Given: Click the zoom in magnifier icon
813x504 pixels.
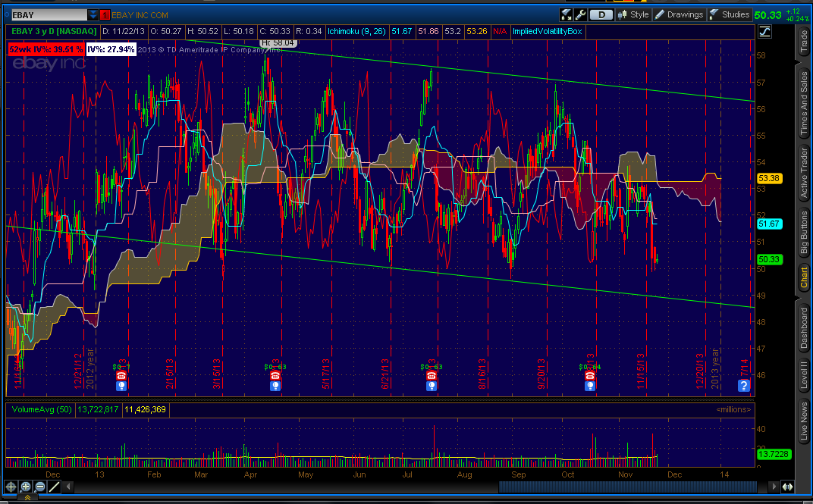Looking at the screenshot, I should pos(26,487).
